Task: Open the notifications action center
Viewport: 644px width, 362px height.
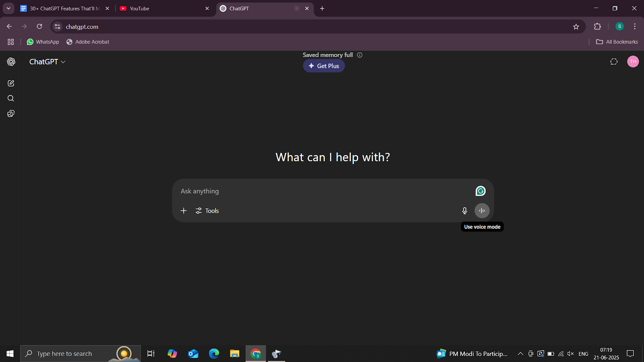Action: (x=630, y=354)
